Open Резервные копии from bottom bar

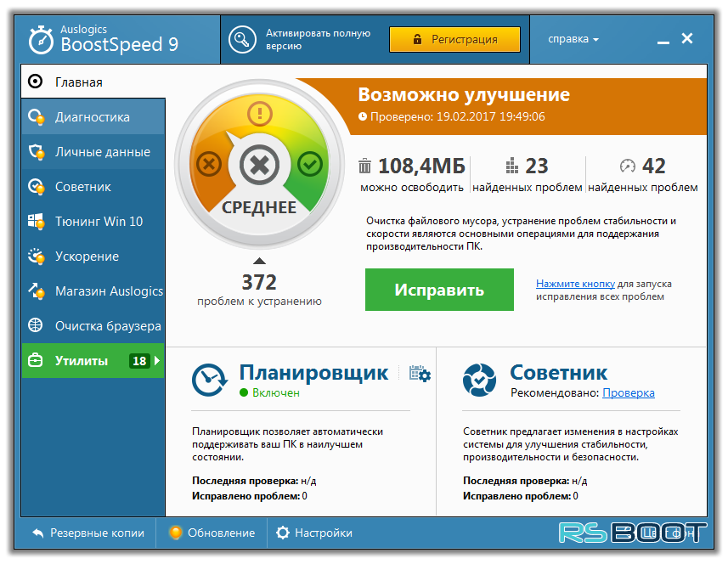(x=88, y=533)
